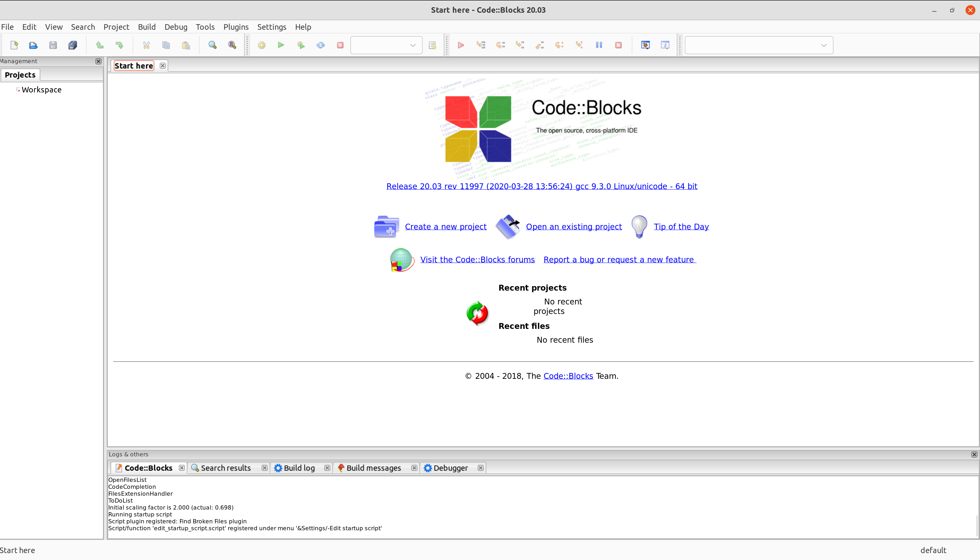
Task: Close the Management panel
Action: tap(98, 61)
